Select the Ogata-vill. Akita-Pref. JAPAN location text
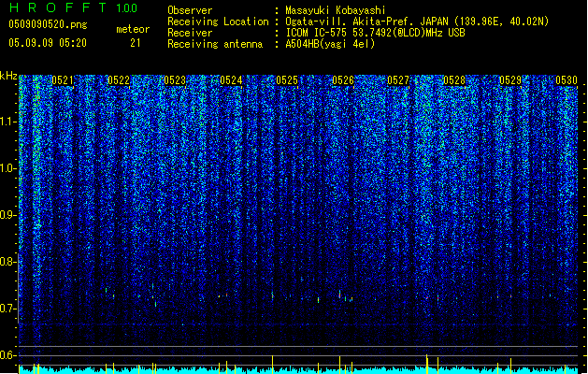This screenshot has height=374, width=588. pos(417,22)
